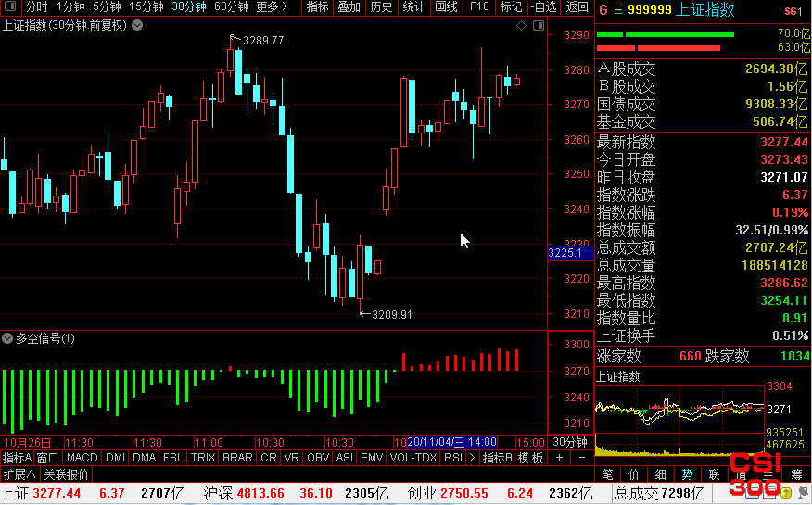This screenshot has width=812, height=505.
Task: Select the RSI indicator
Action: tap(453, 458)
